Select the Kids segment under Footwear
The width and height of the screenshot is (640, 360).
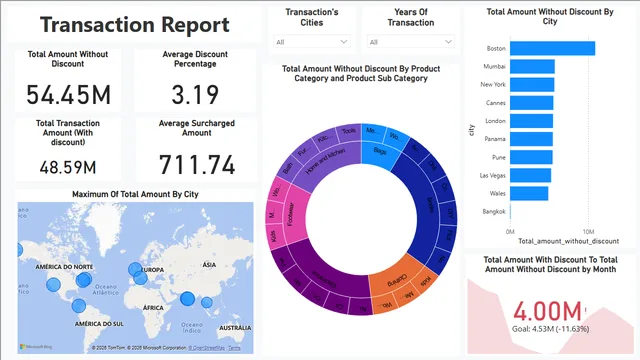pos(273,236)
